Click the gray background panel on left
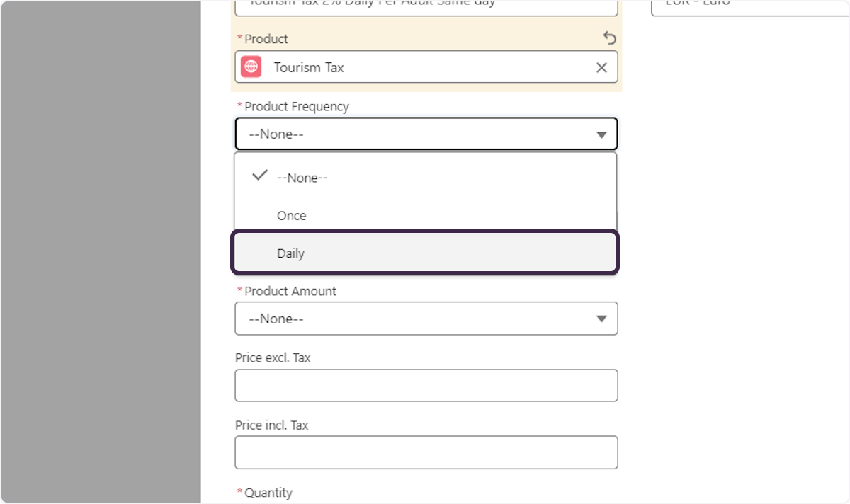Viewport: 850px width, 504px height. [101, 252]
